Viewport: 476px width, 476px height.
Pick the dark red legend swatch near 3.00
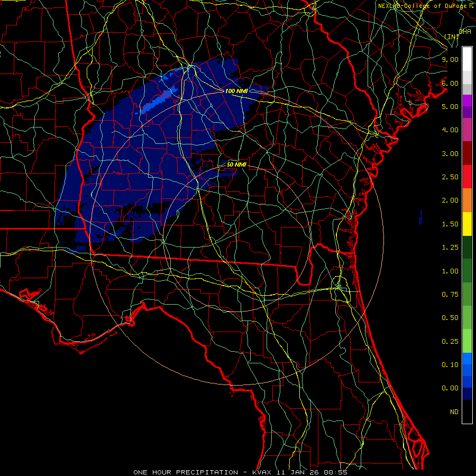coord(467,153)
